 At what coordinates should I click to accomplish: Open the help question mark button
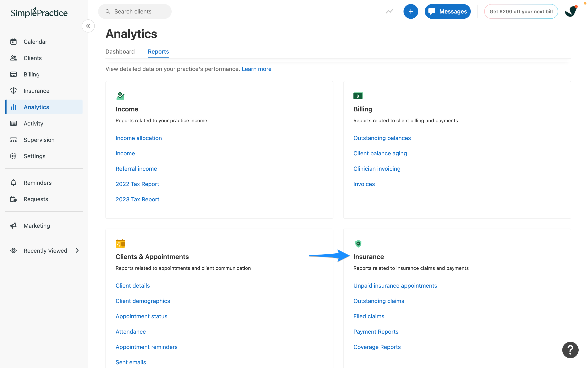(570, 350)
